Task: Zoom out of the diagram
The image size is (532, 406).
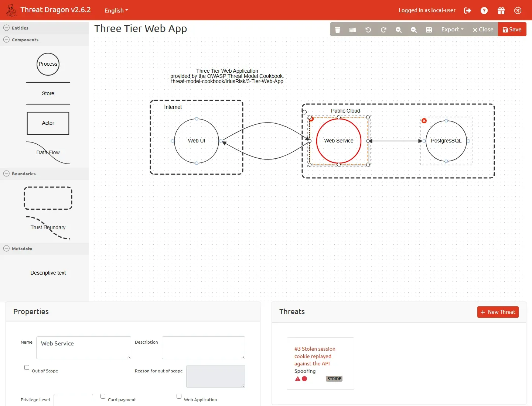Action: coord(414,30)
